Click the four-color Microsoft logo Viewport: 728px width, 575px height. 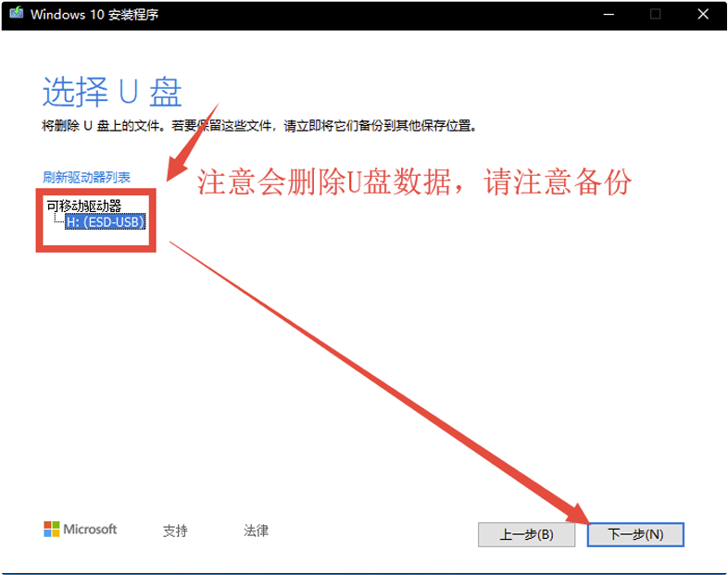52,530
